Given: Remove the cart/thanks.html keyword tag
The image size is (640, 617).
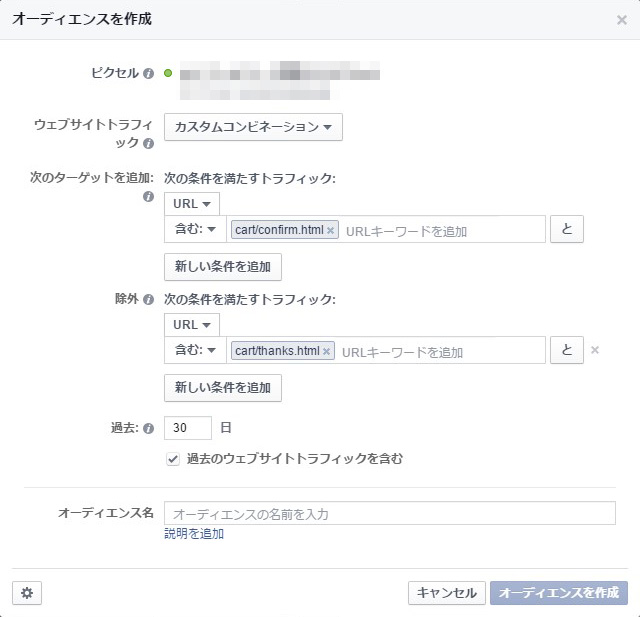Looking at the screenshot, I should pos(327,351).
